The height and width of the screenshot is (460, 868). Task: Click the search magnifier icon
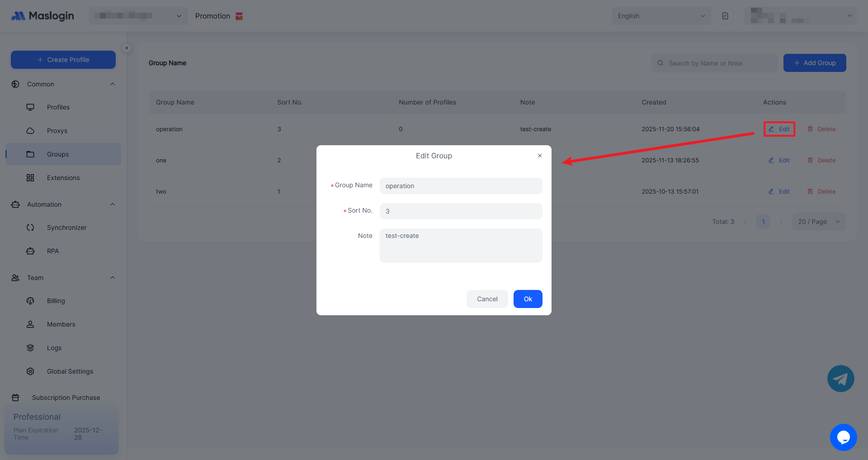coord(660,63)
